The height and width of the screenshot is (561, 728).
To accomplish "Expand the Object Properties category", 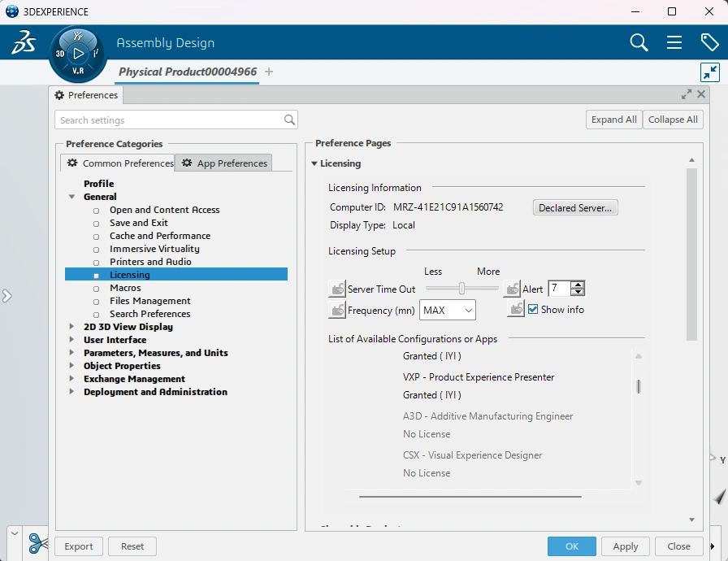I will [71, 366].
